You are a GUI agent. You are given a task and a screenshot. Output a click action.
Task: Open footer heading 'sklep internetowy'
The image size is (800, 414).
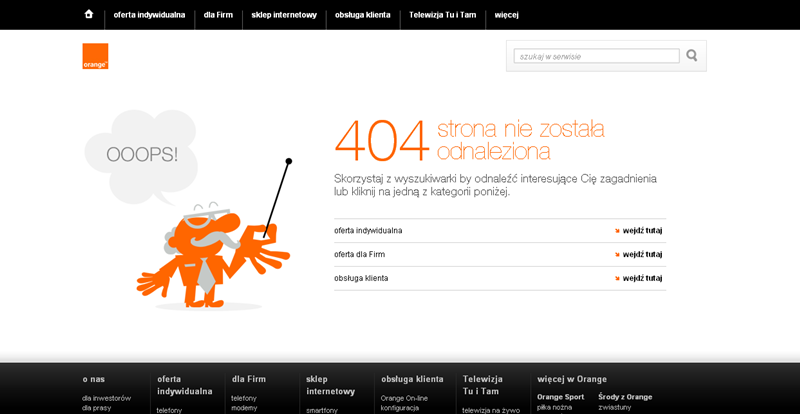tap(330, 385)
